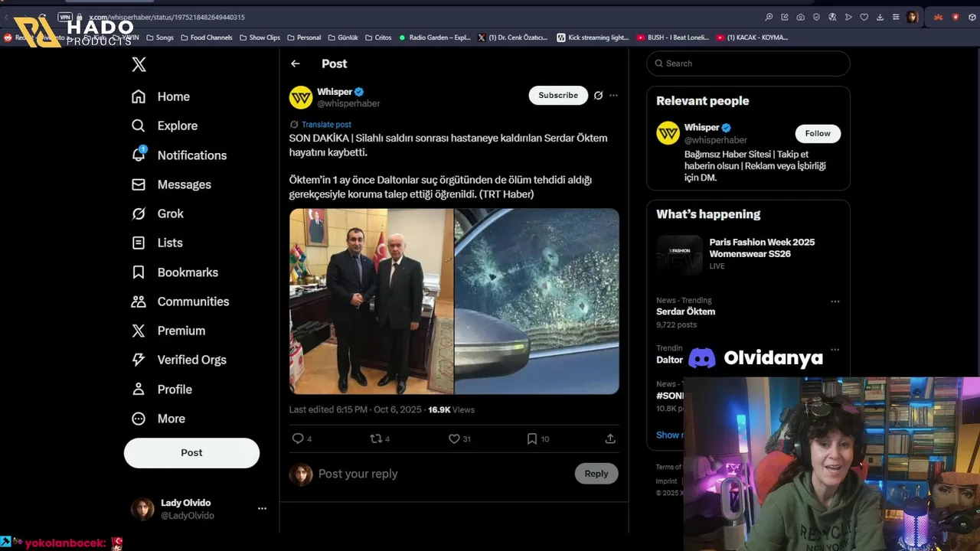Click the shield icon in browser toolbar
Screen dimensions: 980x551
tap(816, 17)
